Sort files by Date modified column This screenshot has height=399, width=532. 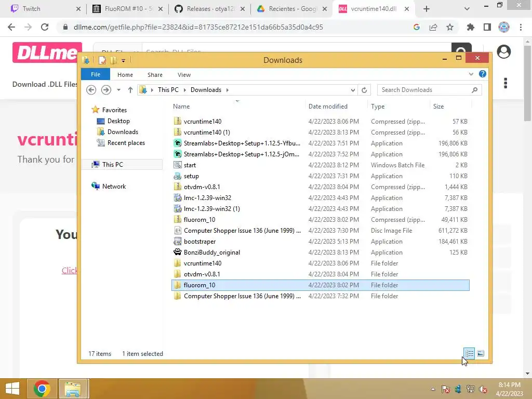[x=328, y=107]
